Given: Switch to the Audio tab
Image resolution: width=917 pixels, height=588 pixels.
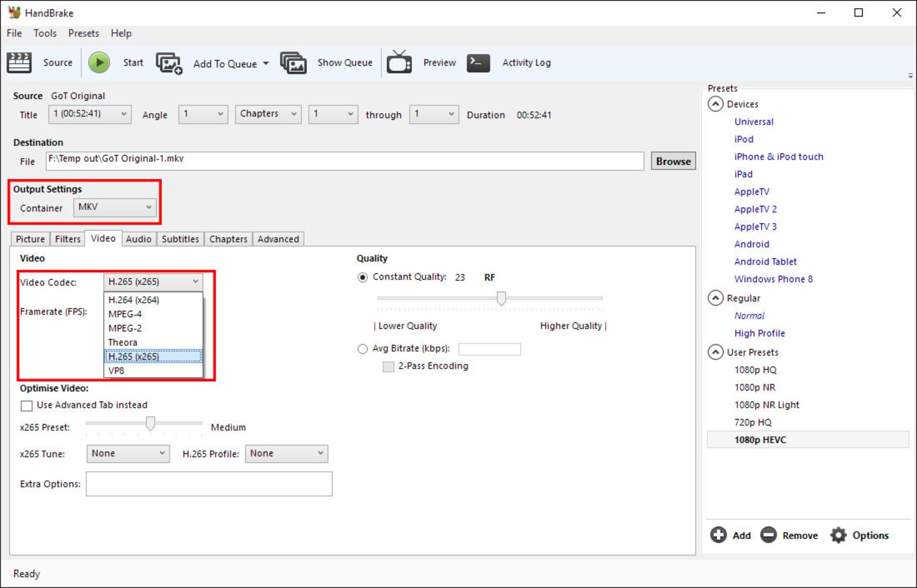Looking at the screenshot, I should pos(139,239).
